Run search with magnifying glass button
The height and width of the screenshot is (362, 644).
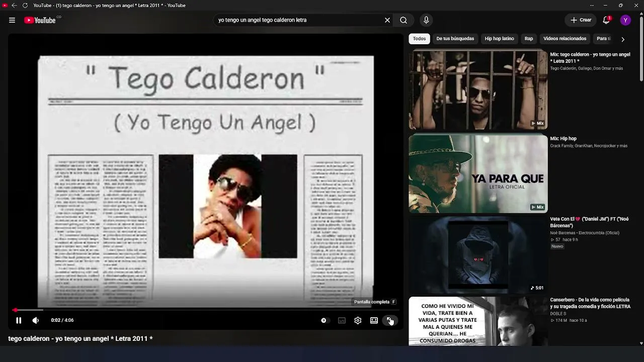click(x=404, y=20)
